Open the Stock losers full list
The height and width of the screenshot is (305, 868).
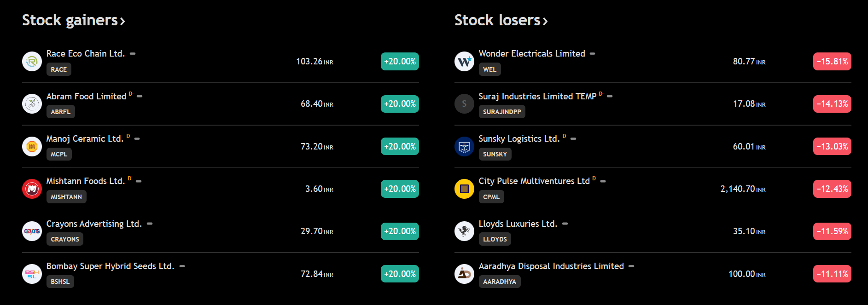click(x=501, y=20)
